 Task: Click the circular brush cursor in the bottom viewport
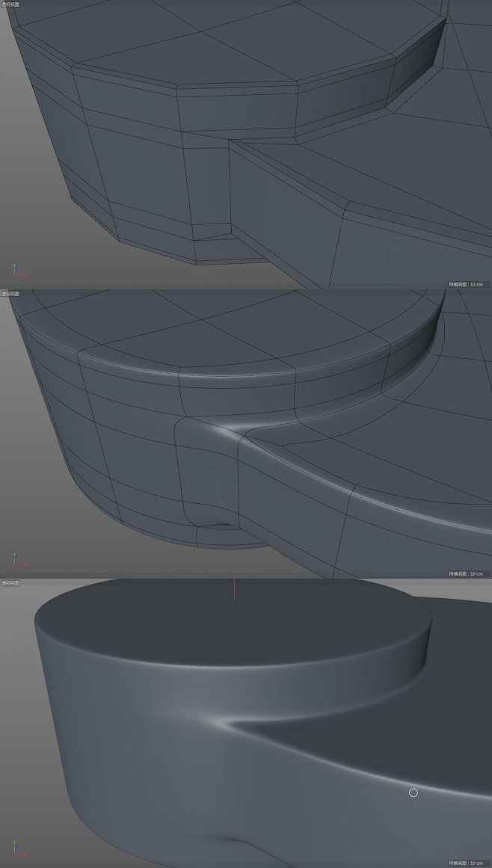tap(413, 792)
